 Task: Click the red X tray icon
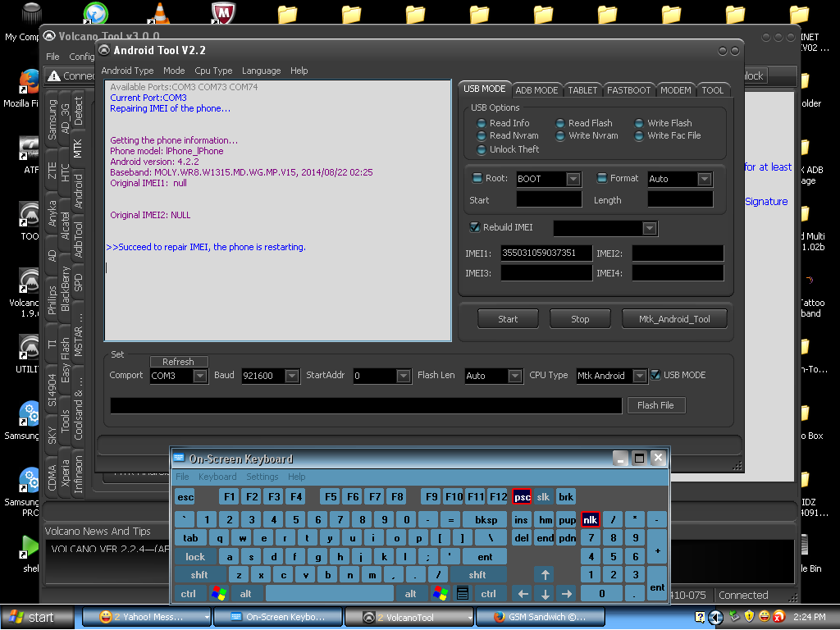click(x=779, y=617)
